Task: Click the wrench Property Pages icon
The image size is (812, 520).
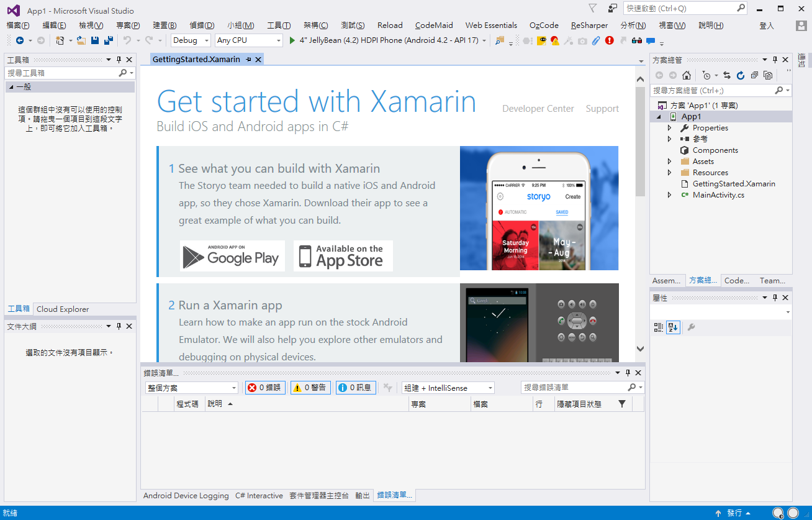Action: coord(691,327)
